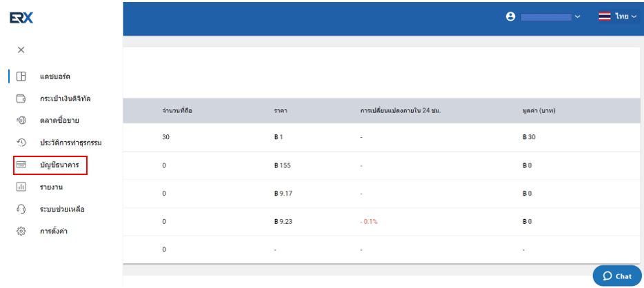Go to กระเป๋าเงินดิจิทัล menu entry
644x288 pixels.
[66, 99]
